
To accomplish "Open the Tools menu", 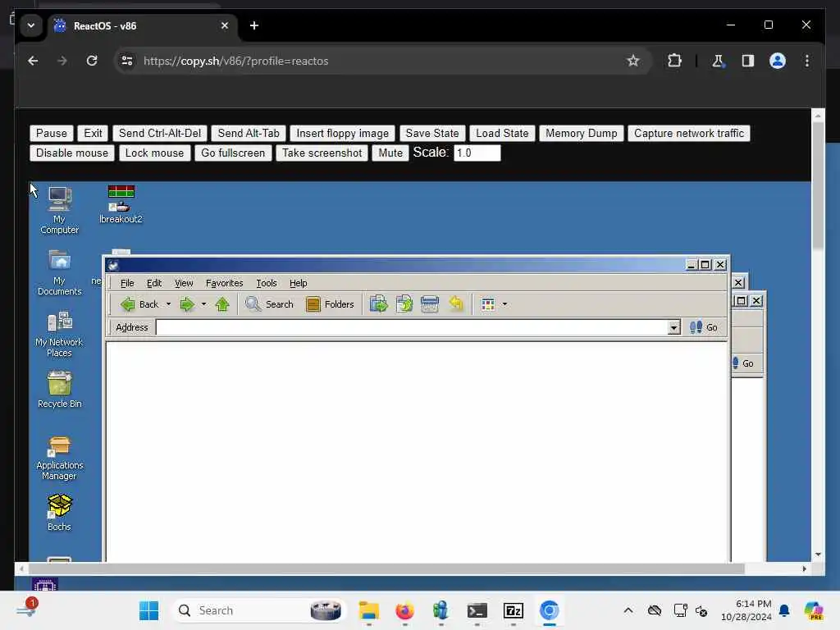I will pos(267,283).
